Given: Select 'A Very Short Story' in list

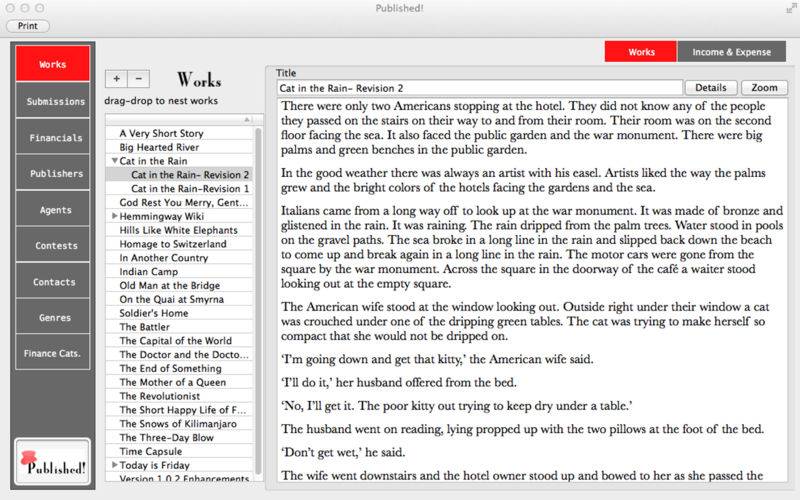Looking at the screenshot, I should [x=179, y=133].
